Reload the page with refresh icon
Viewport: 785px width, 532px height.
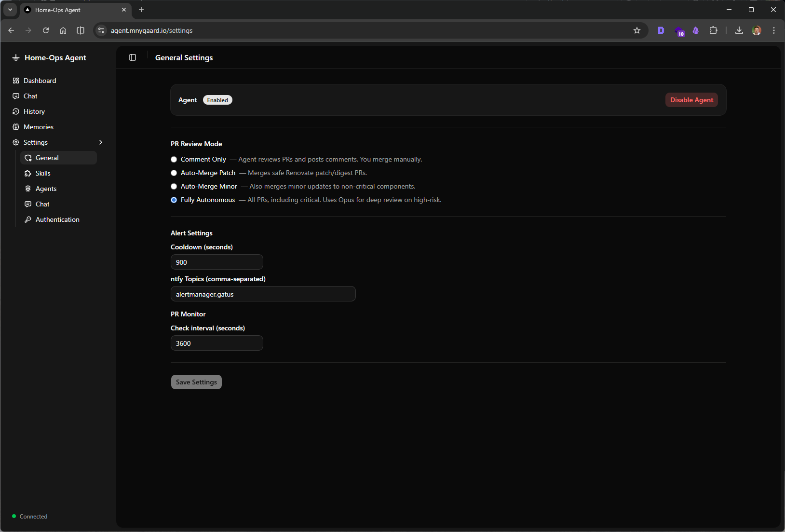click(x=46, y=30)
